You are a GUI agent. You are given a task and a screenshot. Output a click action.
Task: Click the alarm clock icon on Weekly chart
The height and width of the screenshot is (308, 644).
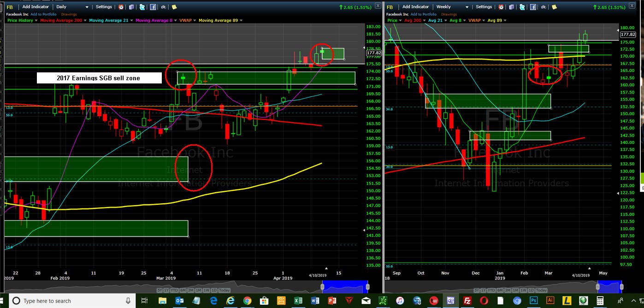point(501,7)
